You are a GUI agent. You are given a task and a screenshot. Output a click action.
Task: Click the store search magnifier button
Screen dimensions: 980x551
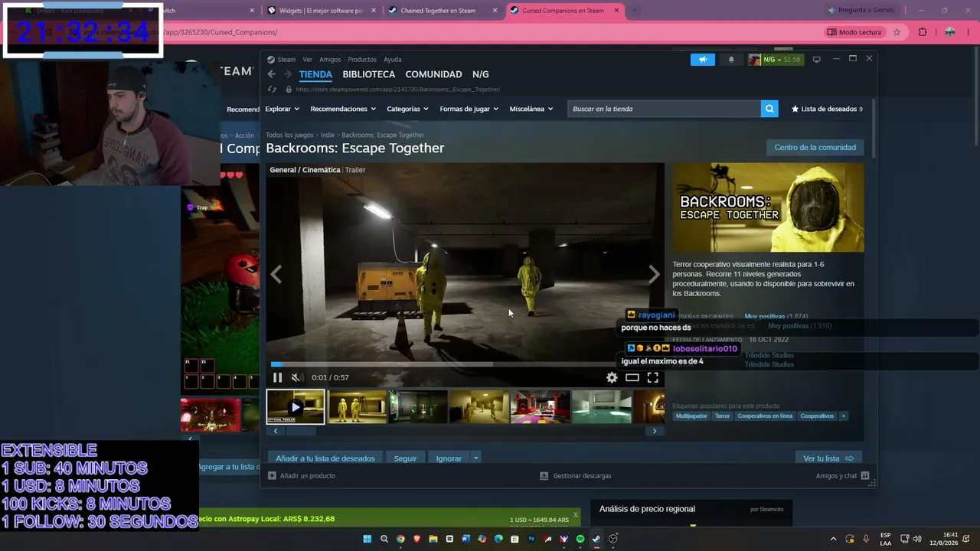(x=769, y=109)
